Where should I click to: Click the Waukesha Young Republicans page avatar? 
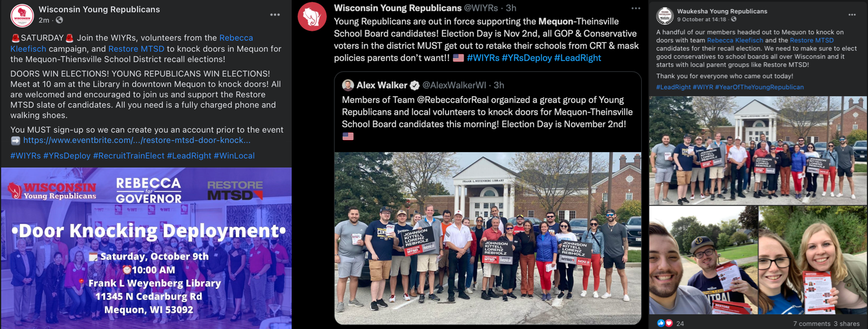tap(665, 16)
